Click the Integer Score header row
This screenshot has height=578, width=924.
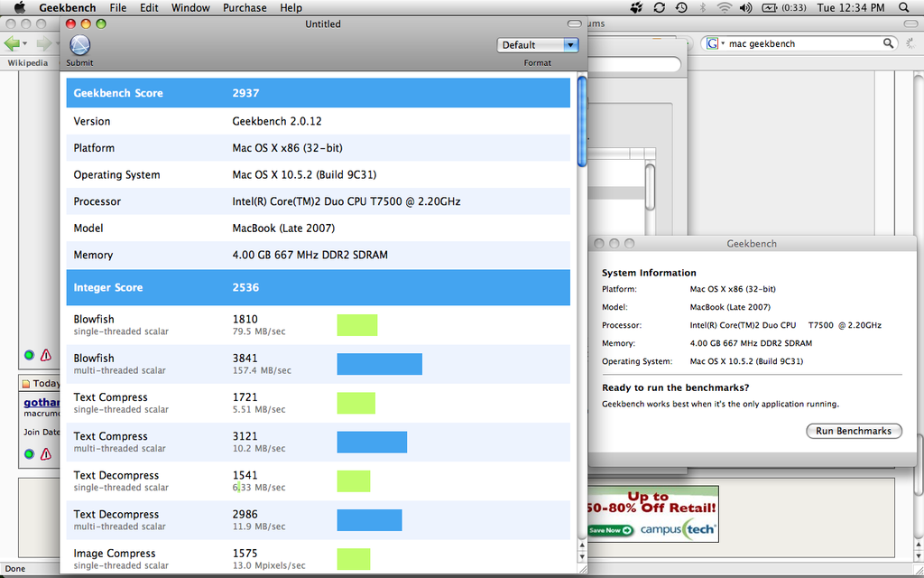319,288
